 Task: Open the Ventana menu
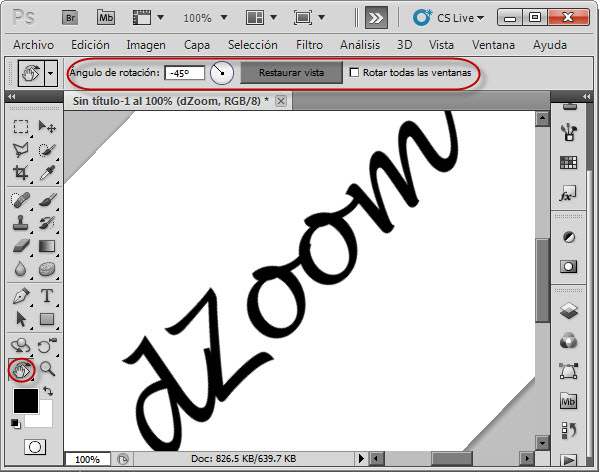493,45
